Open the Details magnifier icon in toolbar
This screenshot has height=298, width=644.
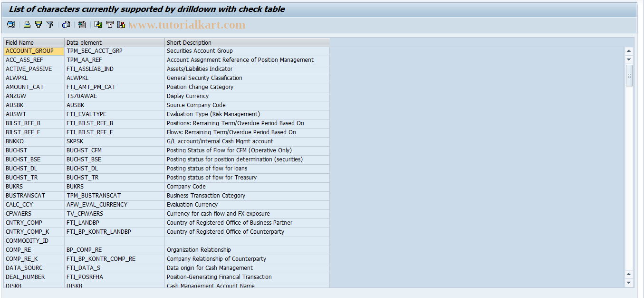pos(11,25)
